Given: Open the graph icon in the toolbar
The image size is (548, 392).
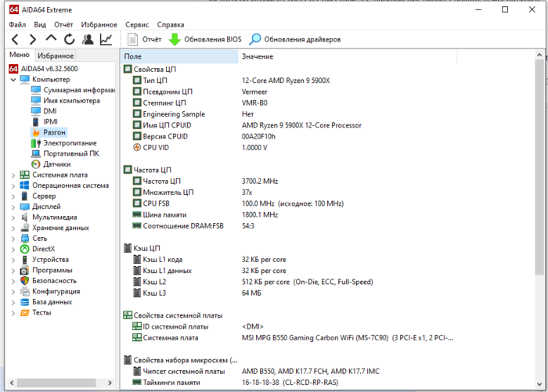Looking at the screenshot, I should (106, 39).
